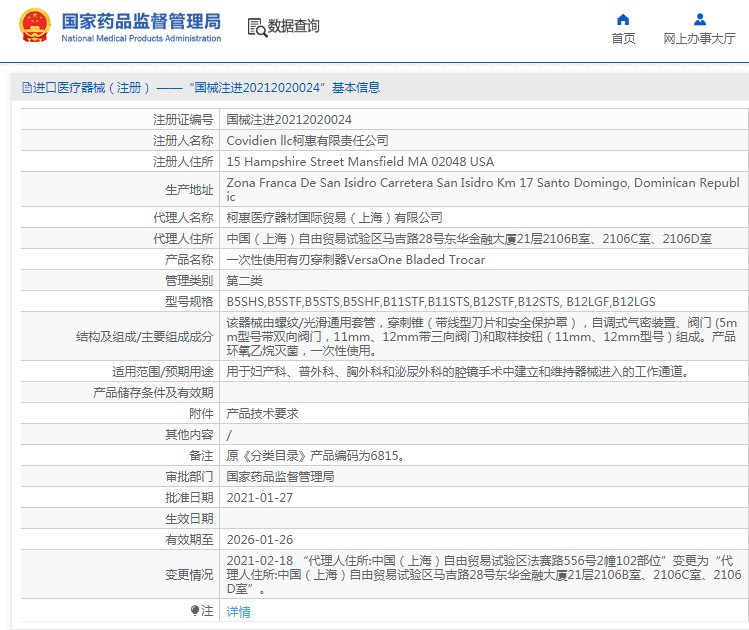Screen dimensions: 749x630
Task: Click the 生产地址 row label
Action: point(189,190)
